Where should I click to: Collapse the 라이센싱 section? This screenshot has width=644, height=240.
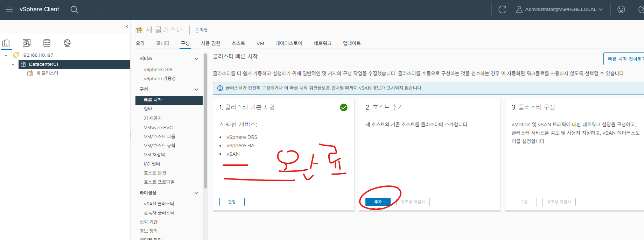click(x=196, y=193)
